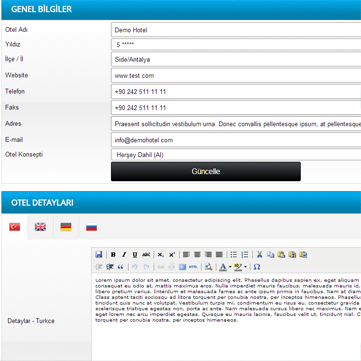The height and width of the screenshot is (361, 361).
Task: Align the text left
Action: point(186,255)
